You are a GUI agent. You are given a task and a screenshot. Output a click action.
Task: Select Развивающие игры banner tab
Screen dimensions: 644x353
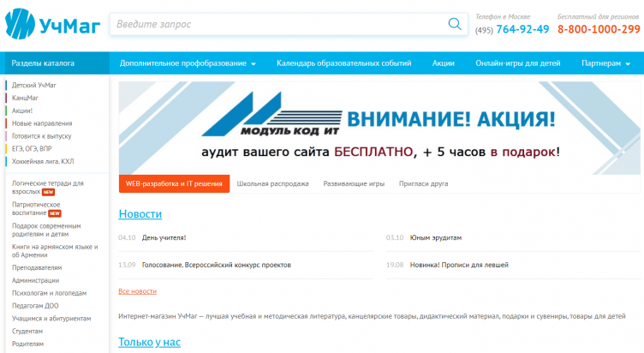point(354,183)
